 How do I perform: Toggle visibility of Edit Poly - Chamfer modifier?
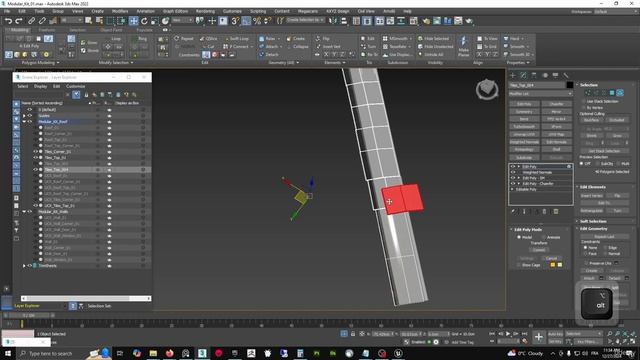pos(513,184)
